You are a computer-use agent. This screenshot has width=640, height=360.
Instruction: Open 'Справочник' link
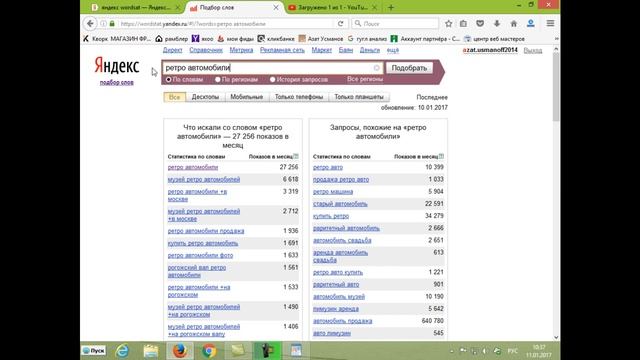click(206, 50)
